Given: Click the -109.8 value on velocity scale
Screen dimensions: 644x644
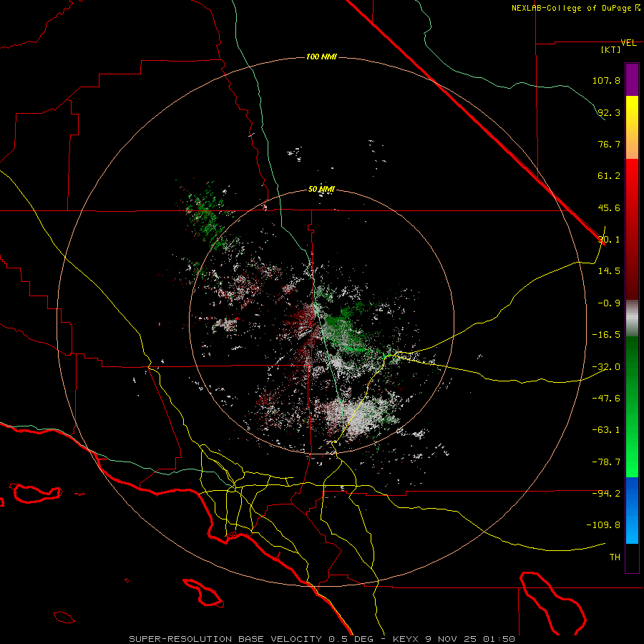Looking at the screenshot, I should 604,525.
